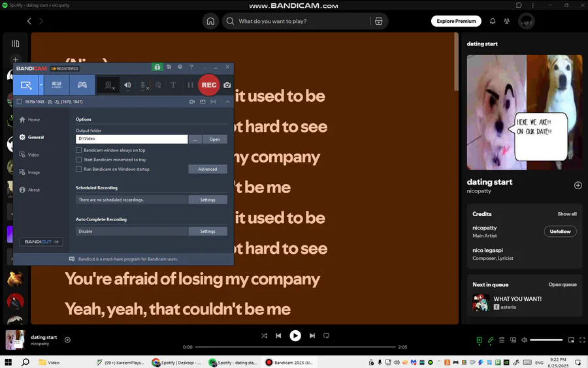Switch to the Video tab in Bandicam
Viewport: 588px width, 368px height.
pyautogui.click(x=29, y=155)
